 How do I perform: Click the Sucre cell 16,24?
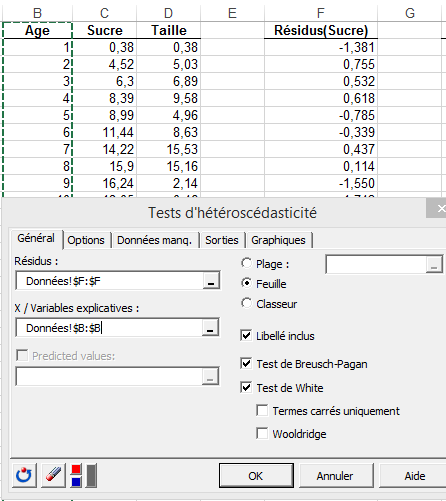click(105, 183)
